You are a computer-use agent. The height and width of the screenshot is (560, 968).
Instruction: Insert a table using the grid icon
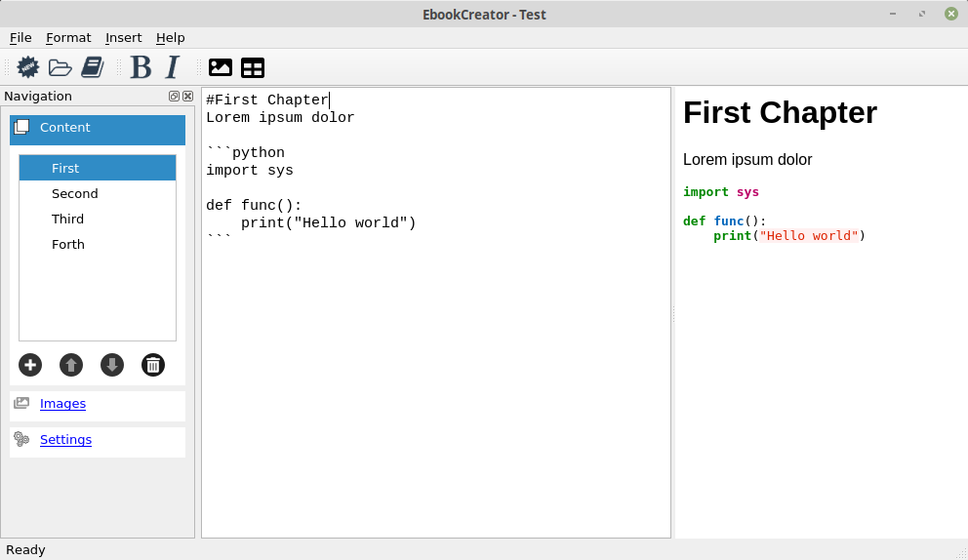point(253,67)
